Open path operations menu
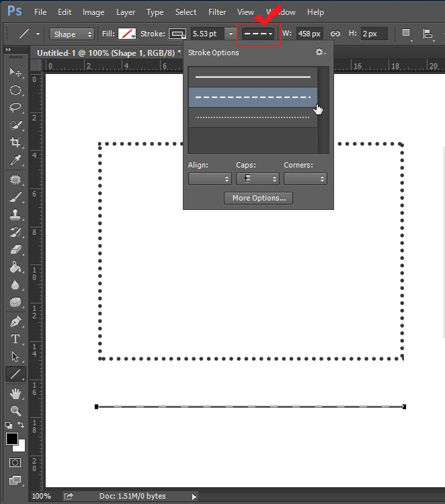This screenshot has height=504, width=445. (407, 34)
